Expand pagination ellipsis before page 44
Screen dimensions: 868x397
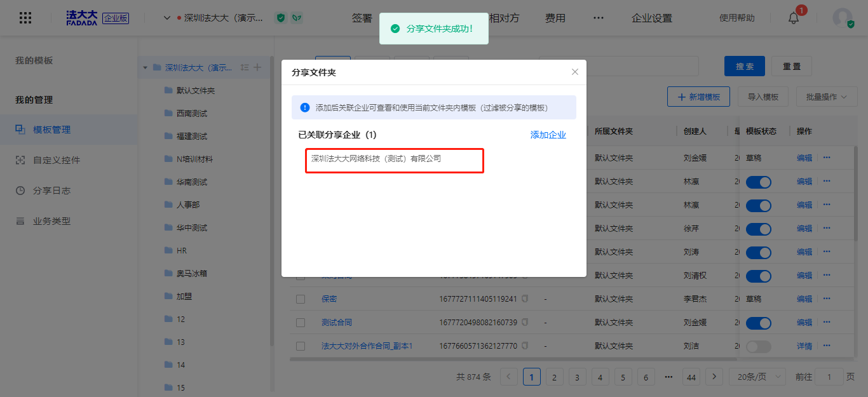point(668,377)
